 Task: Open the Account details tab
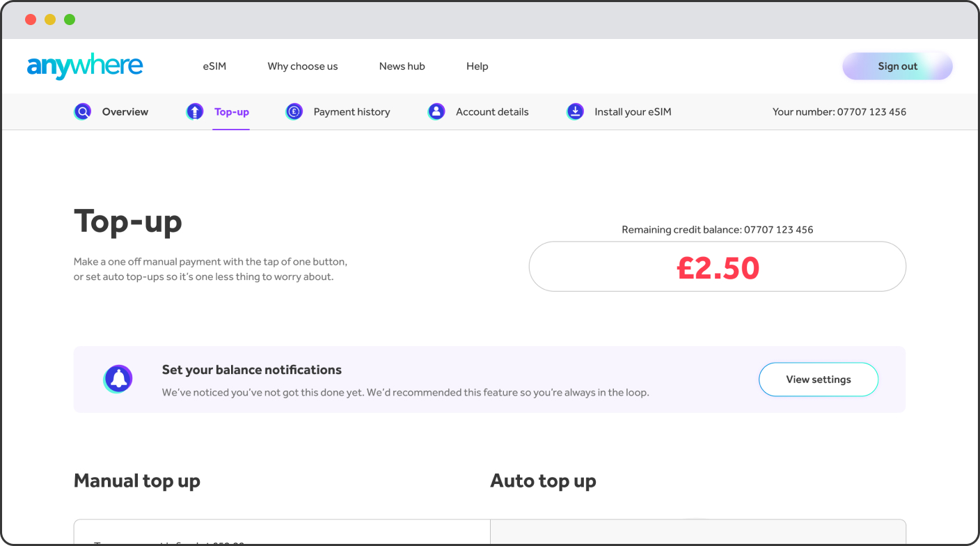tap(492, 111)
